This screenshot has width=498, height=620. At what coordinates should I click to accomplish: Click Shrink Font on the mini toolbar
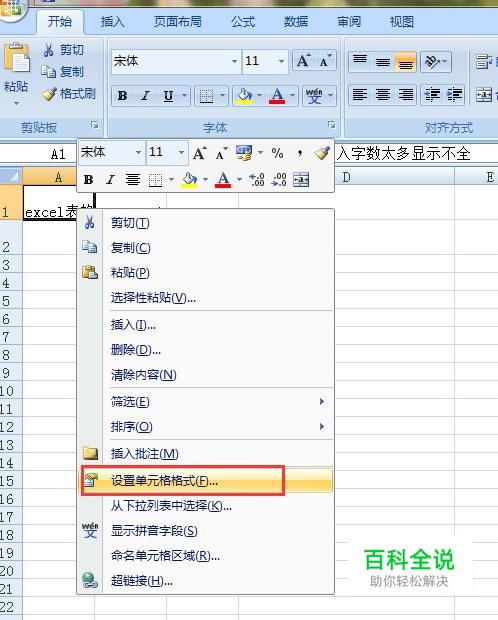point(222,153)
